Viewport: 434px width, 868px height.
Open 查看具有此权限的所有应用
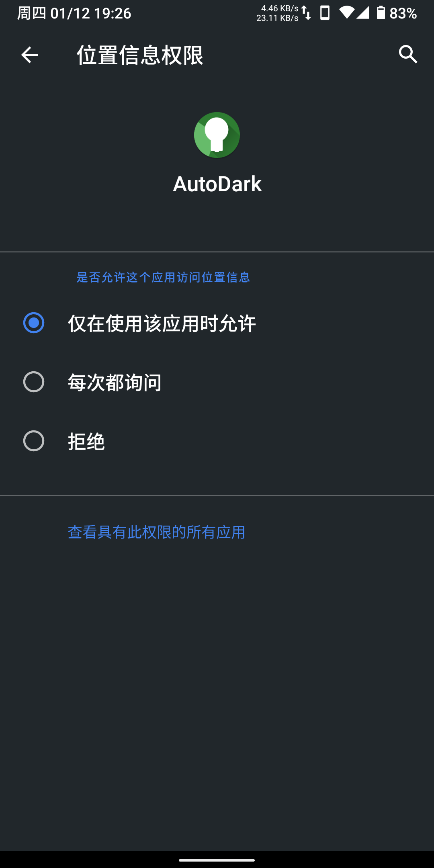tap(158, 531)
